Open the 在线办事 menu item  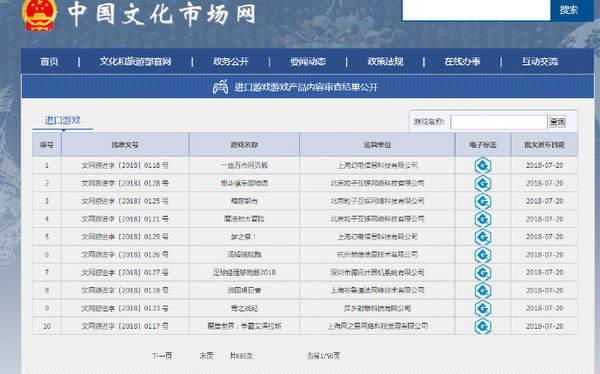pos(462,61)
